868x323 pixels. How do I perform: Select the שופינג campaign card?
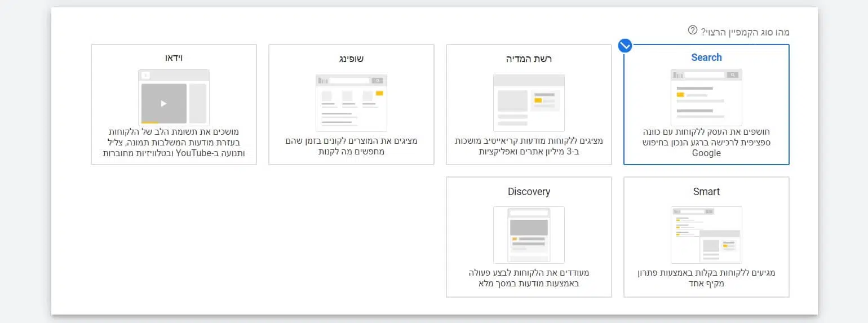(351, 105)
